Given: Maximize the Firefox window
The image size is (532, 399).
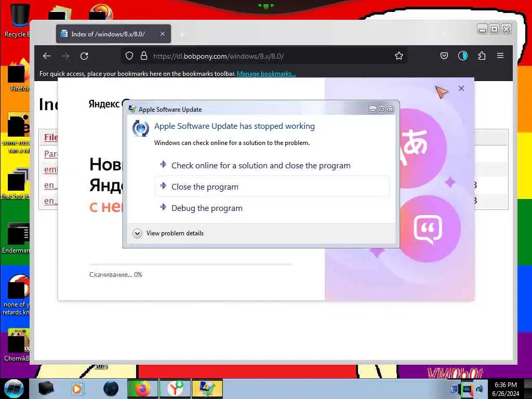Looking at the screenshot, I should tap(495, 30).
